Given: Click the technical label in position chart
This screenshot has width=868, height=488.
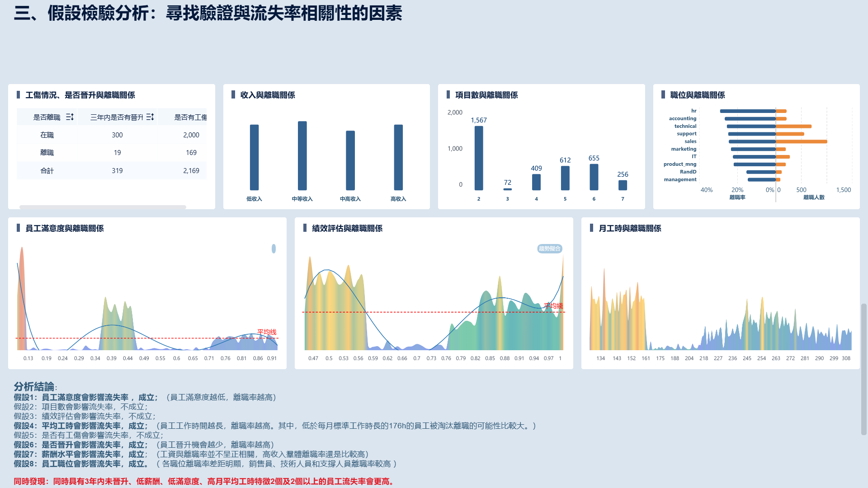Looking at the screenshot, I should click(x=685, y=126).
